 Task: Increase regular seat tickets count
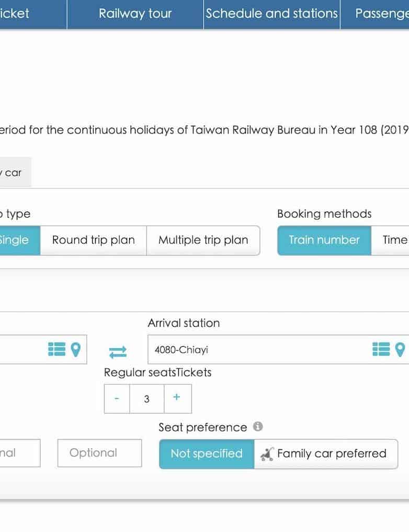coord(177,398)
